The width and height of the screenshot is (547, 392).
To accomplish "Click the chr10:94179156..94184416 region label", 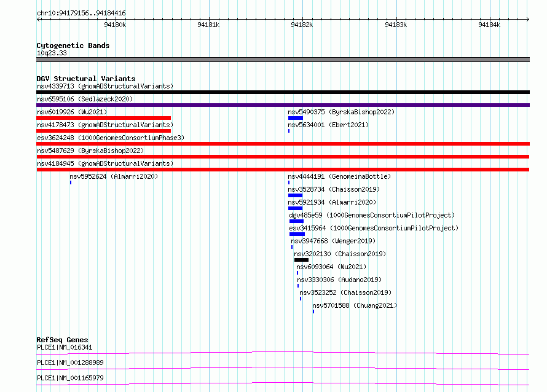I will [x=81, y=14].
